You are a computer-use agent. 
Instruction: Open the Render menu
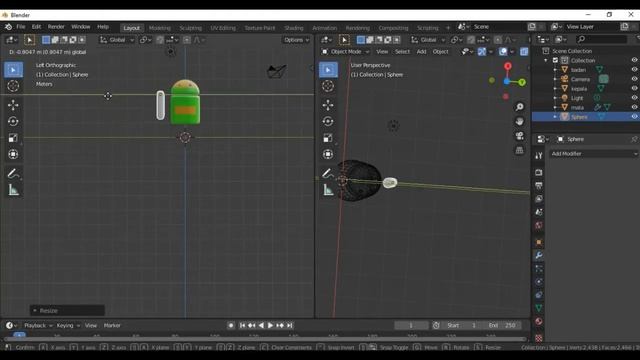coord(56,27)
